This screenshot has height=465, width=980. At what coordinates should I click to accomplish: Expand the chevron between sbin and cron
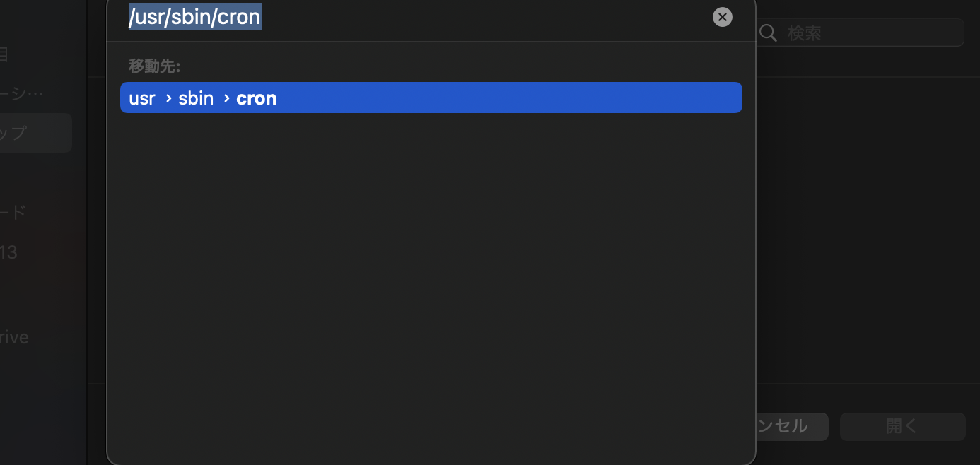coord(226,98)
